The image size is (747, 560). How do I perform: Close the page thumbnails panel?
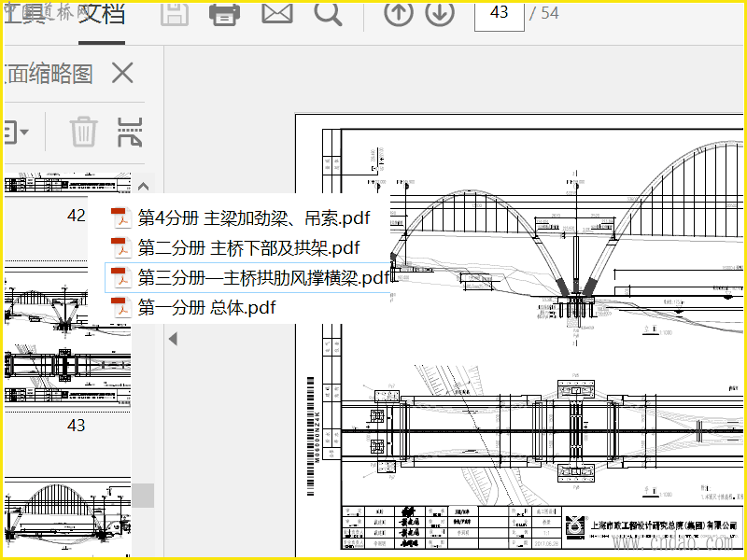click(x=122, y=74)
